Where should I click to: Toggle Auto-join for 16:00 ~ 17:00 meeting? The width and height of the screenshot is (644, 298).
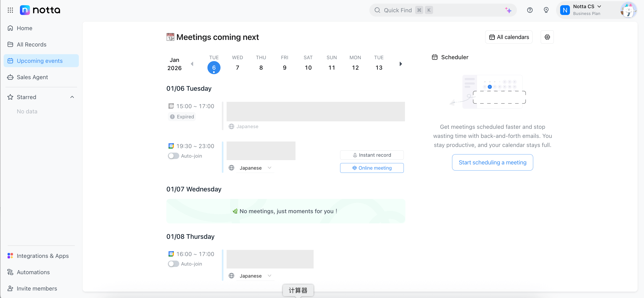click(174, 264)
